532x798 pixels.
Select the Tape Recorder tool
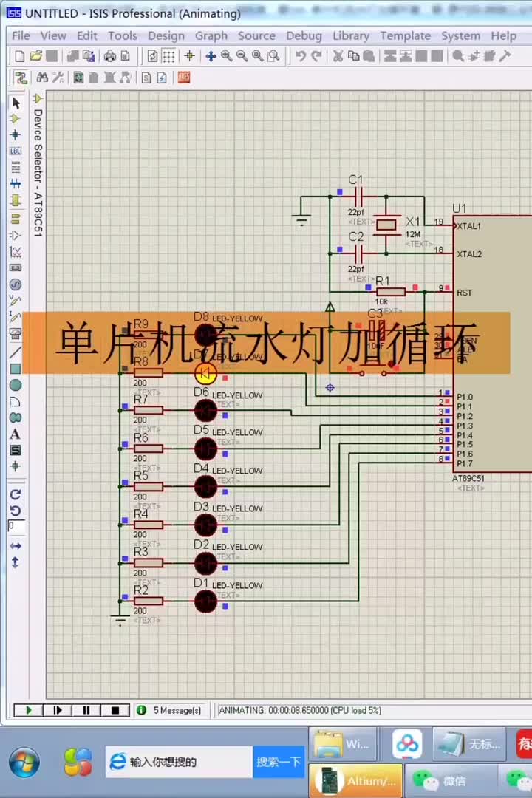(x=16, y=267)
